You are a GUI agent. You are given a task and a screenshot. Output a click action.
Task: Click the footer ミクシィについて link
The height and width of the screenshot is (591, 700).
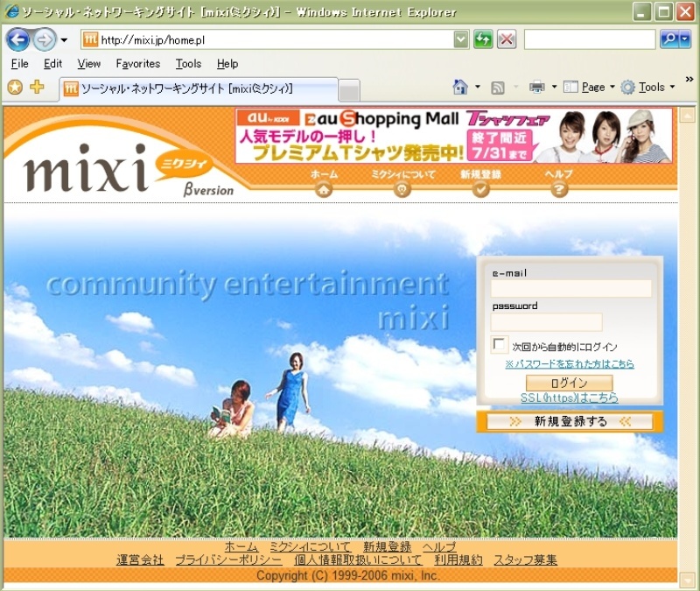311,546
